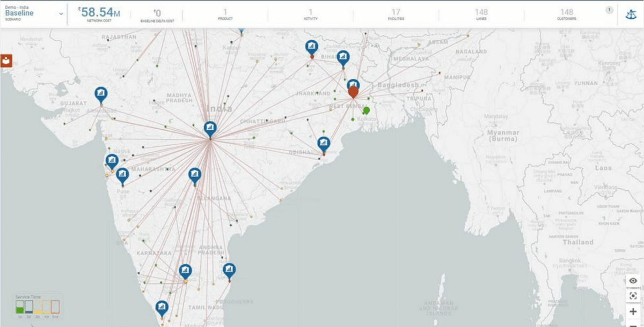Open the scenario layers visibility eye icon
This screenshot has width=644, height=327.
pos(633,280)
